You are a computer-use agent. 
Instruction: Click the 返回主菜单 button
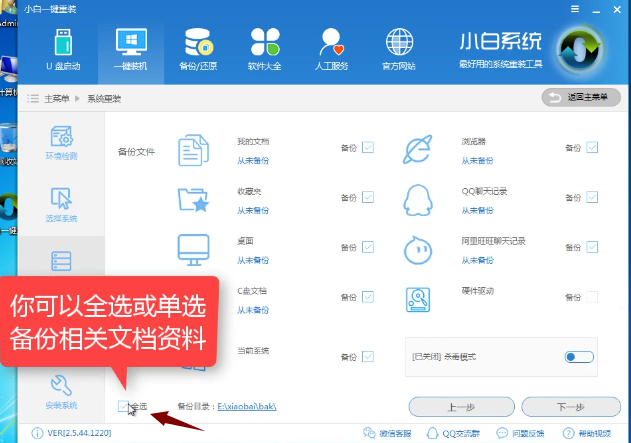tap(580, 97)
